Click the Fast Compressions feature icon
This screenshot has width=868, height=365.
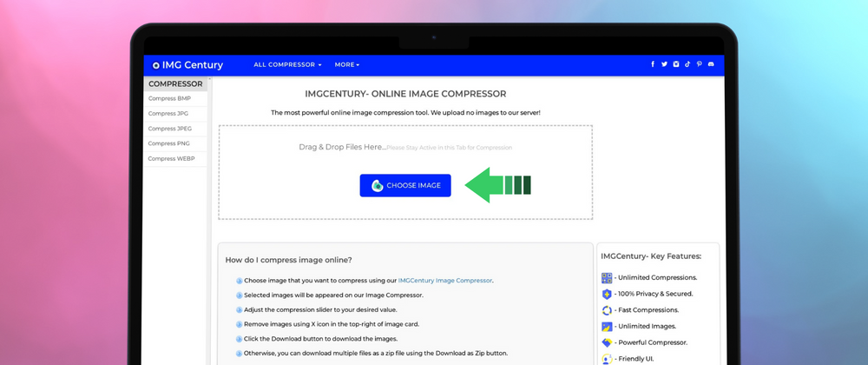[x=607, y=310]
